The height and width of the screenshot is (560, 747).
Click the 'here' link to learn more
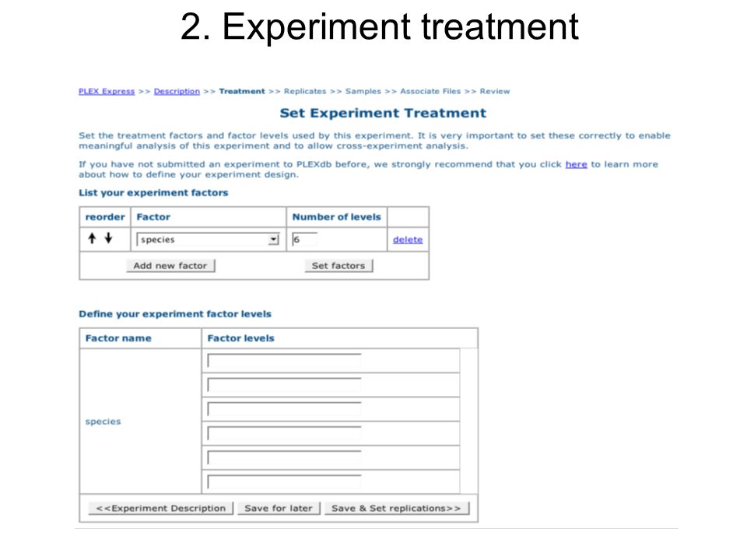(576, 164)
